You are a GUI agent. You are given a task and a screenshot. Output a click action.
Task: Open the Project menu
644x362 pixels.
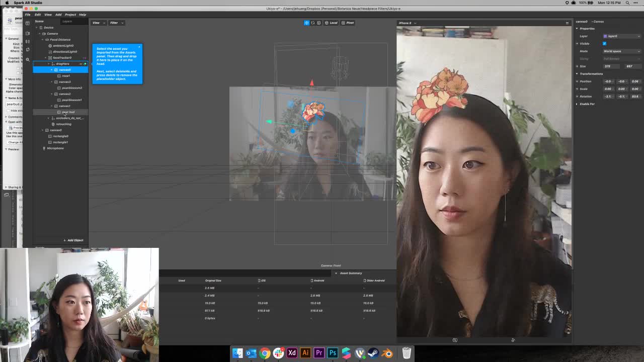point(70,14)
